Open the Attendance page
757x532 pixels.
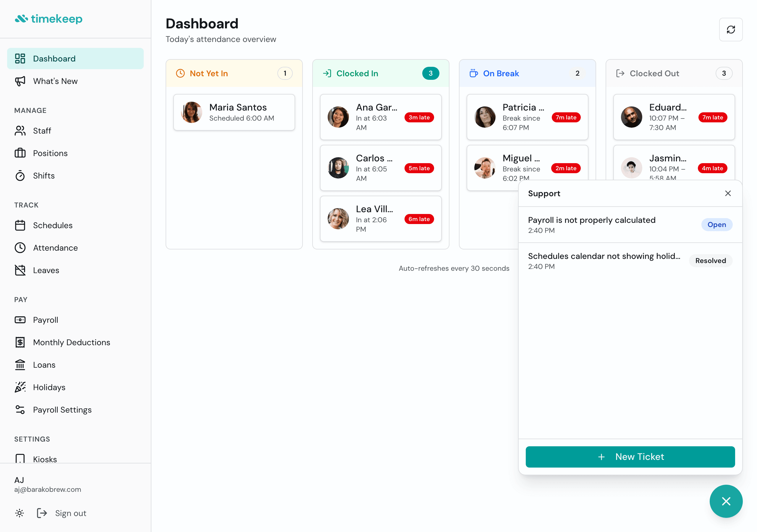pos(55,248)
